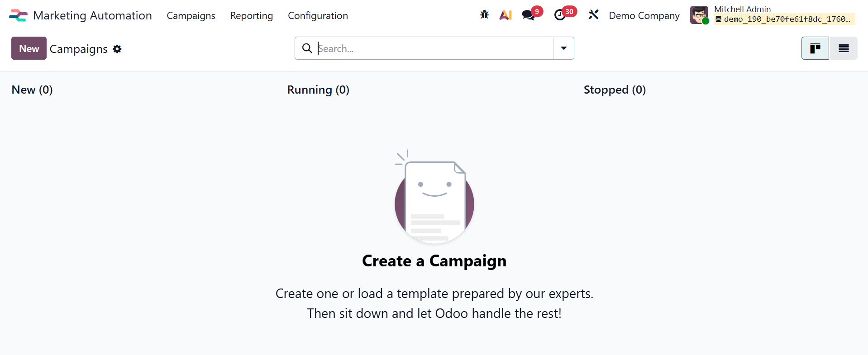Expand the search filter options dropdown
Image resolution: width=868 pixels, height=355 pixels.
pyautogui.click(x=563, y=48)
